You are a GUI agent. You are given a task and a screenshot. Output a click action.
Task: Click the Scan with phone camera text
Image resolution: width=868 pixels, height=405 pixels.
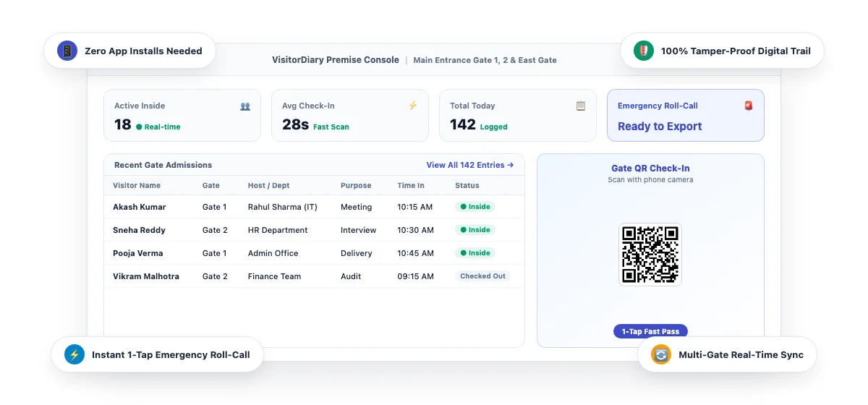[x=650, y=179]
